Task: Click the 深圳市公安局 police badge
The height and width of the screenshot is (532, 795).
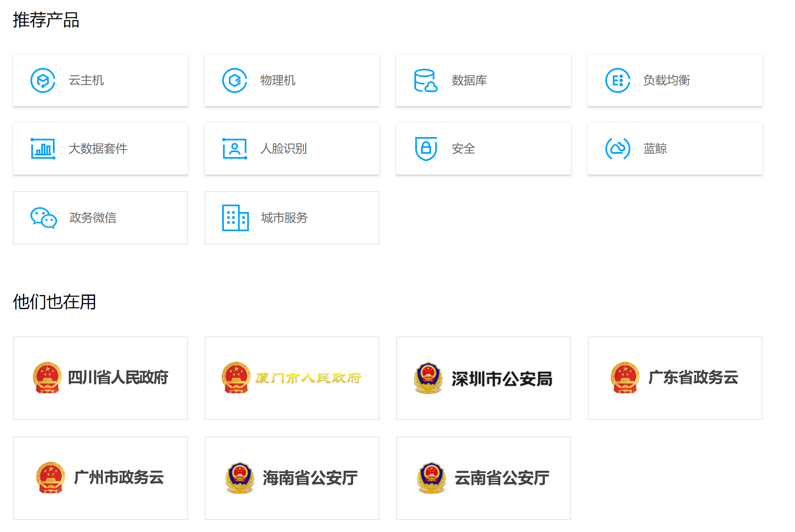Action: [428, 378]
